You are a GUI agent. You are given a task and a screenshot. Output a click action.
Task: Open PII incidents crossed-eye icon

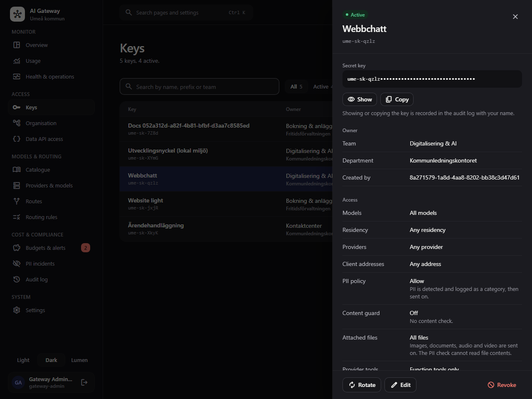[17, 264]
